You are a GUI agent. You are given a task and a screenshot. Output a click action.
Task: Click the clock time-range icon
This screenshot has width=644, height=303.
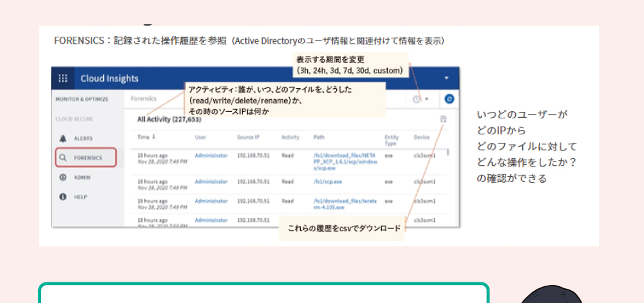click(x=417, y=99)
